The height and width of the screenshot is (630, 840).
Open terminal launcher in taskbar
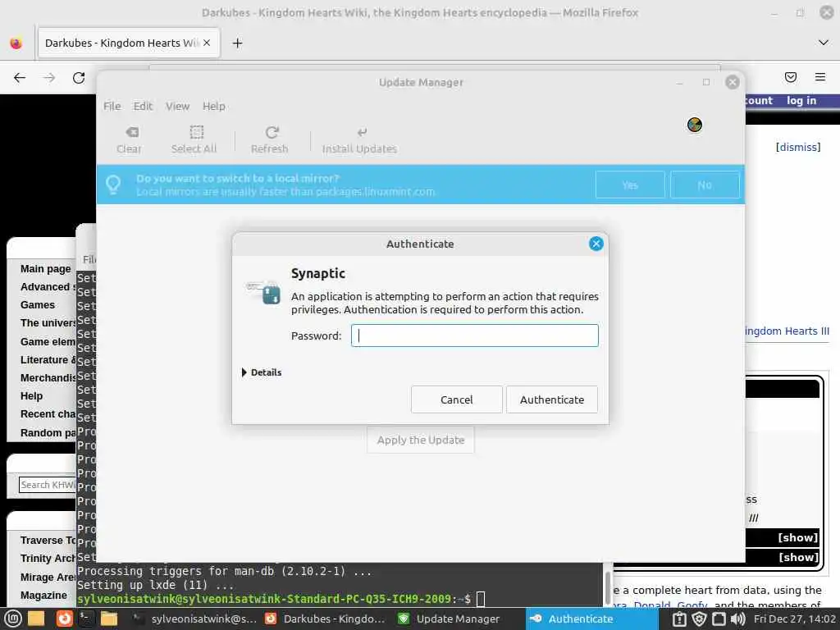[x=86, y=619]
